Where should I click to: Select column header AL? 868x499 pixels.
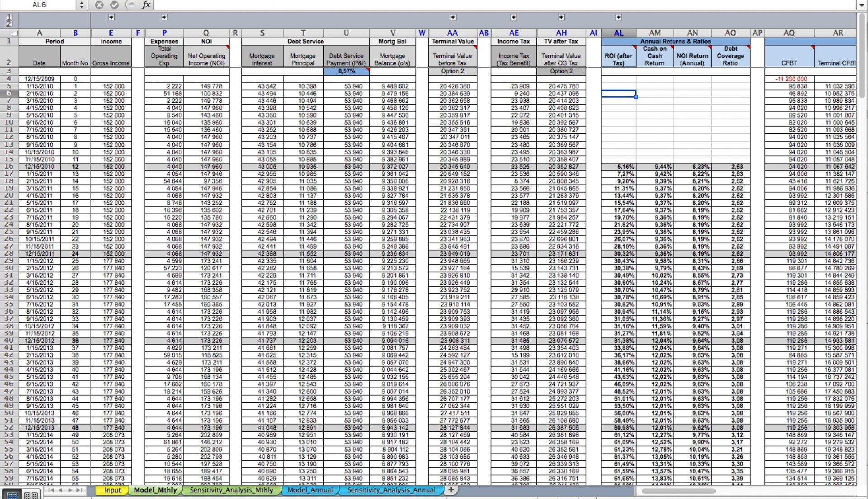point(618,33)
